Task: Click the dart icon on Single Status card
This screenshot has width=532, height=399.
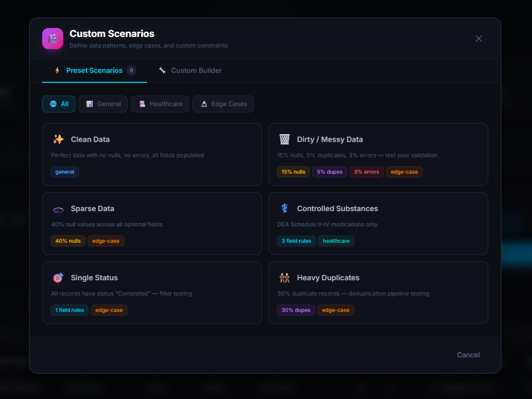Action: pyautogui.click(x=58, y=278)
